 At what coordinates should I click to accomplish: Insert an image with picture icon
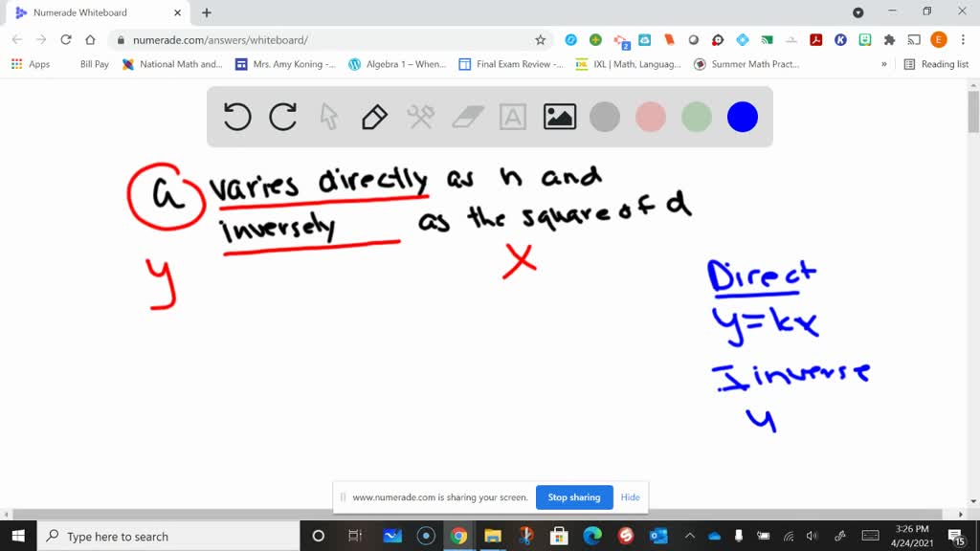pos(559,117)
